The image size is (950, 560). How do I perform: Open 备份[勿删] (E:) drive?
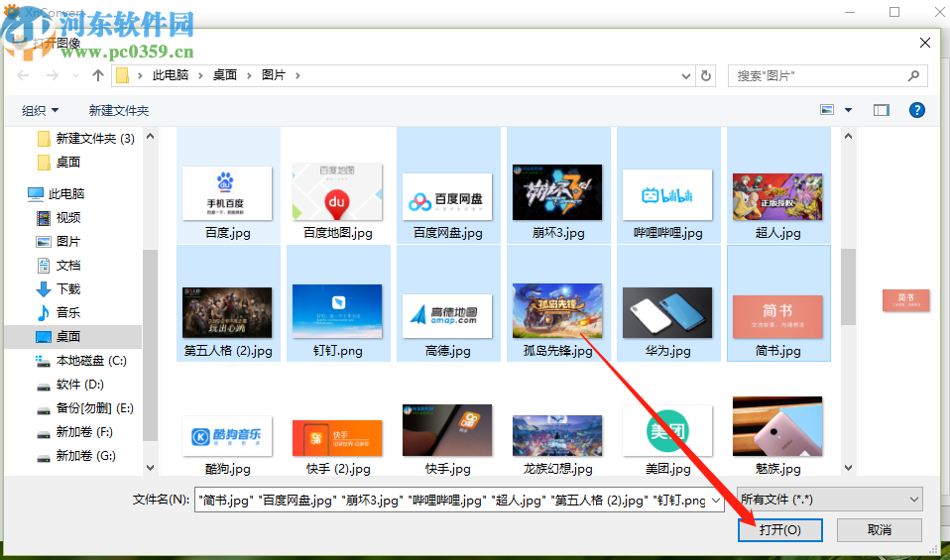(x=85, y=408)
